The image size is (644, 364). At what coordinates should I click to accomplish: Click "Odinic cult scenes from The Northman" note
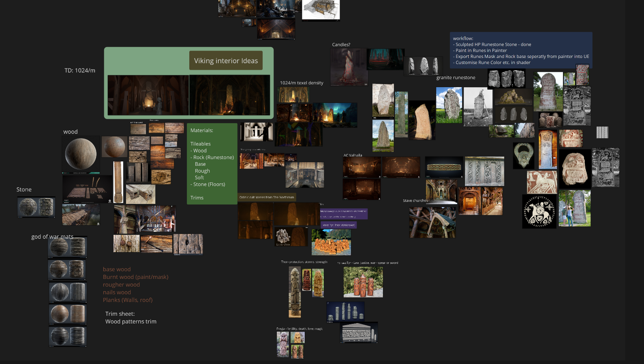coord(267,197)
